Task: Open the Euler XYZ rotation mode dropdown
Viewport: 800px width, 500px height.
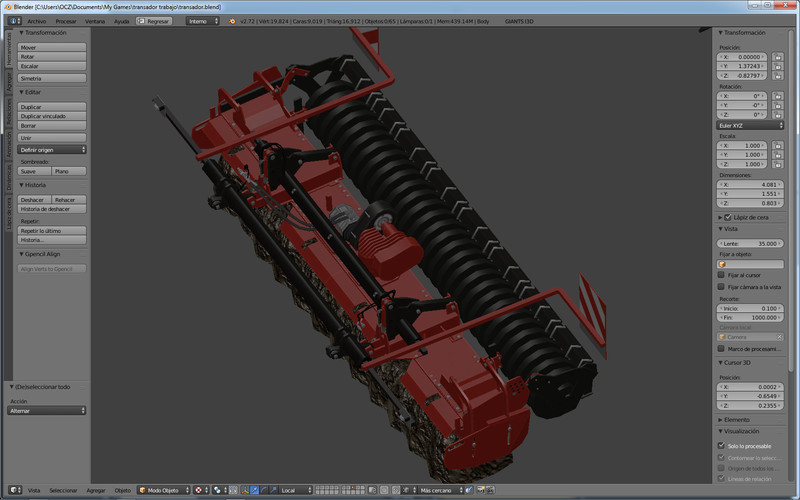Action: pyautogui.click(x=750, y=125)
